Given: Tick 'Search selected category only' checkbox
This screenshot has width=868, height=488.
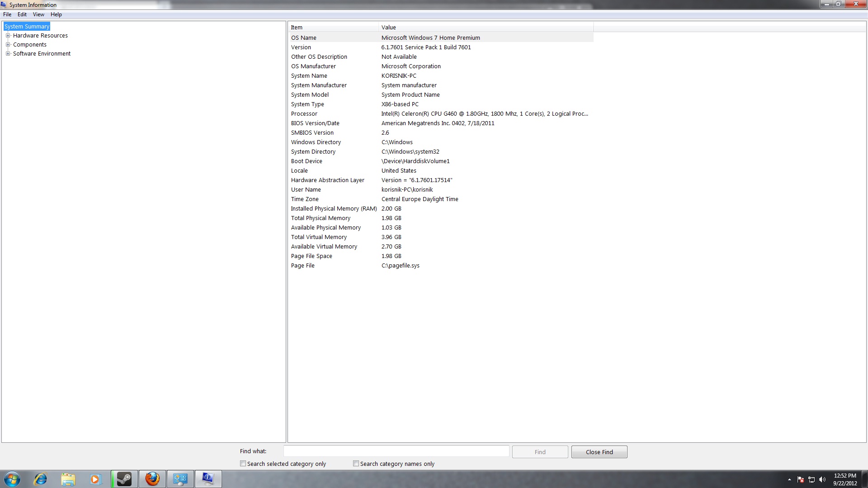Looking at the screenshot, I should [243, 464].
